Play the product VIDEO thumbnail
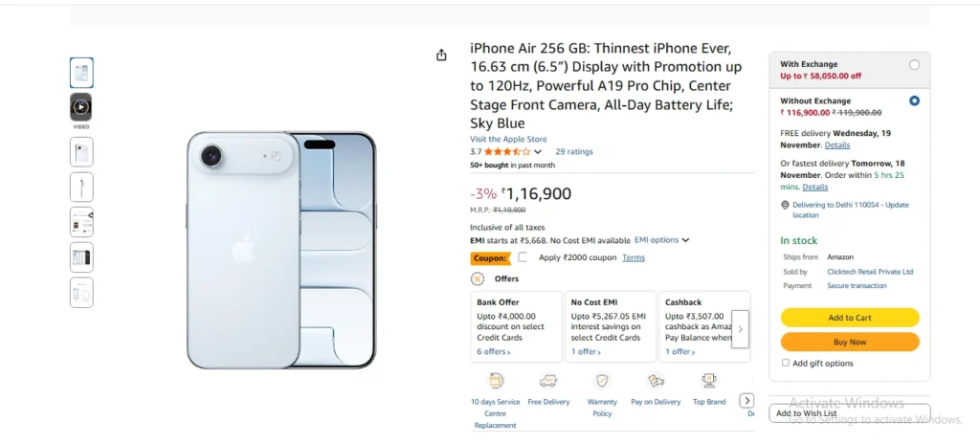The image size is (980, 444). pos(81,107)
